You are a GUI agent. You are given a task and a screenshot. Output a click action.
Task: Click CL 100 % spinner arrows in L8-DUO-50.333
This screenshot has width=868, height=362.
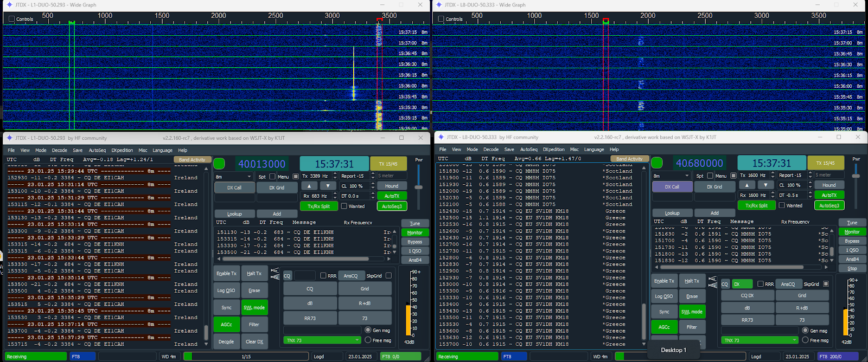tap(810, 185)
